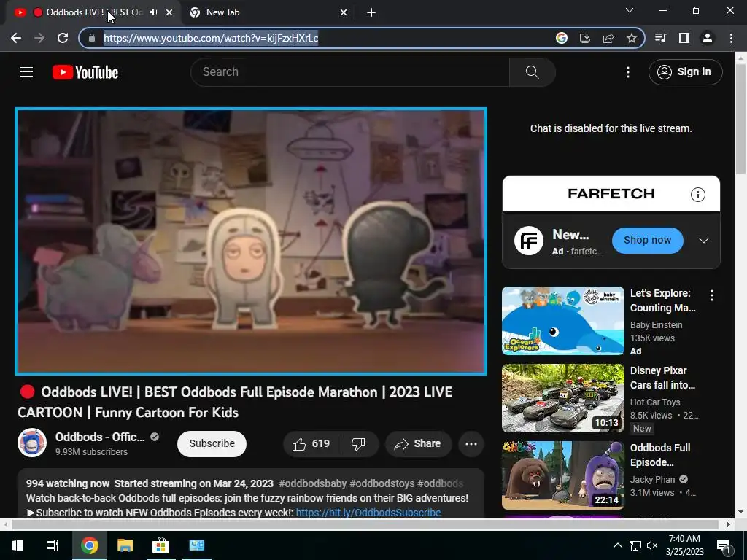
Task: Click the #oddbodstoys hashtag
Action: pyautogui.click(x=382, y=483)
